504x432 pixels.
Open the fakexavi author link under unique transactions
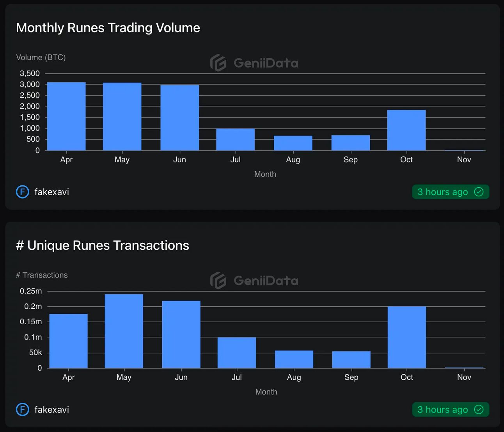tap(51, 410)
